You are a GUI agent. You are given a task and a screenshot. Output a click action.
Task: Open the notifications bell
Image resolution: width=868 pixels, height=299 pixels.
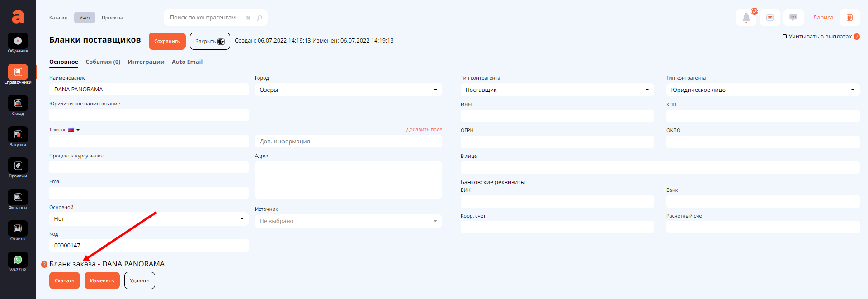click(746, 18)
